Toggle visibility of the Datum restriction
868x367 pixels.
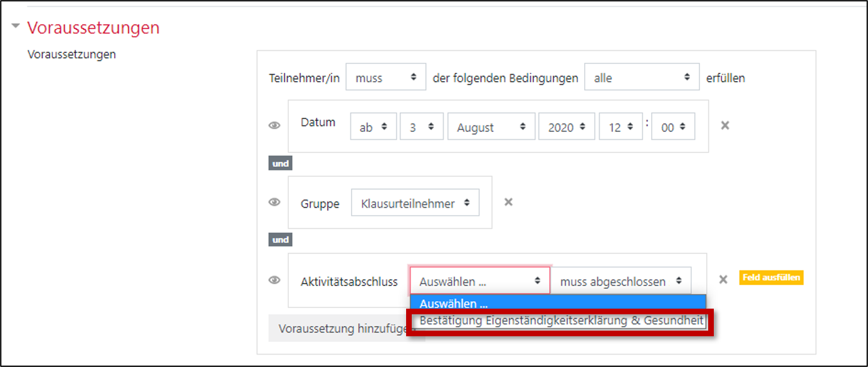(x=274, y=125)
